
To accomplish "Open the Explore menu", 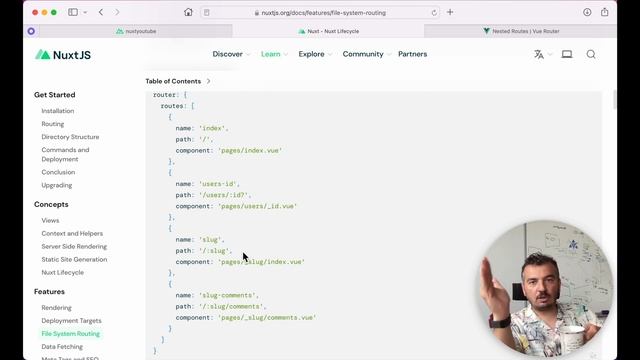I will [x=315, y=54].
